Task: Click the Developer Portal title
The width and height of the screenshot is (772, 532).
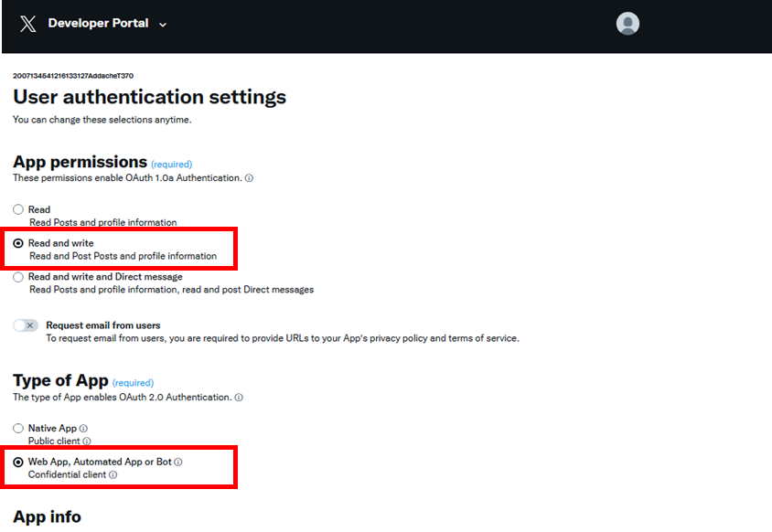Action: [98, 24]
